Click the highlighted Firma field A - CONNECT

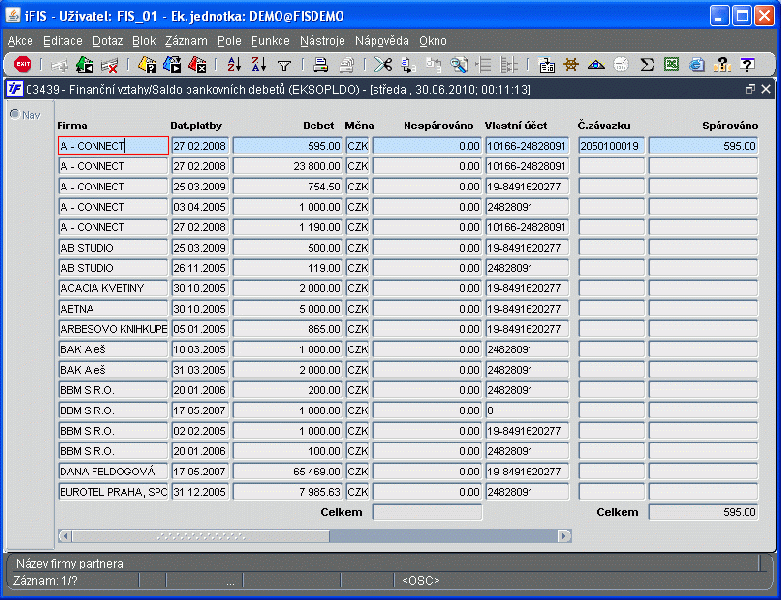114,146
